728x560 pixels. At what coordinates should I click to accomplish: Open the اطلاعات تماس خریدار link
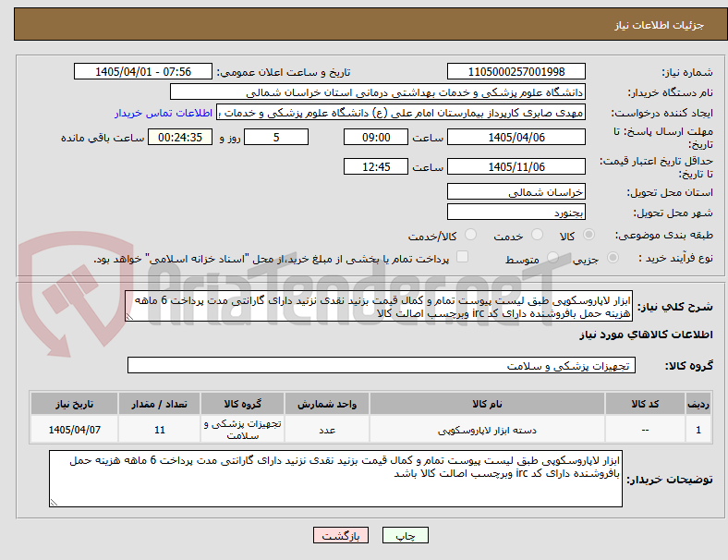coord(164,113)
